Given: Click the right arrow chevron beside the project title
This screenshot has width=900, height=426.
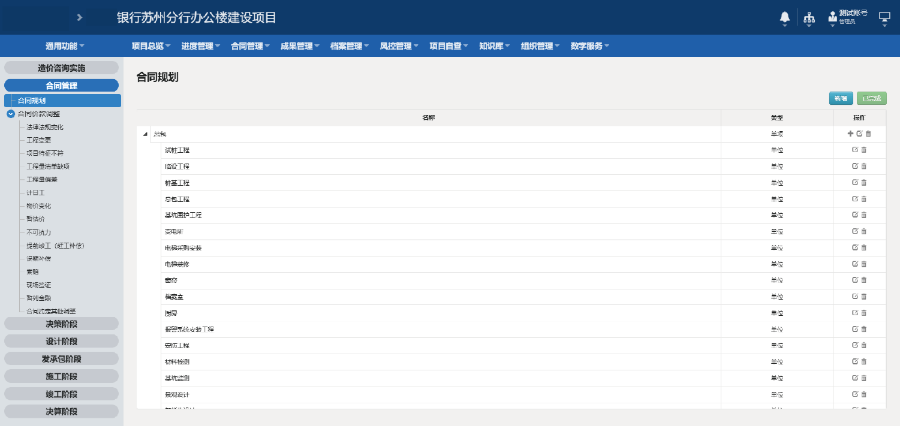Looking at the screenshot, I should point(79,18).
